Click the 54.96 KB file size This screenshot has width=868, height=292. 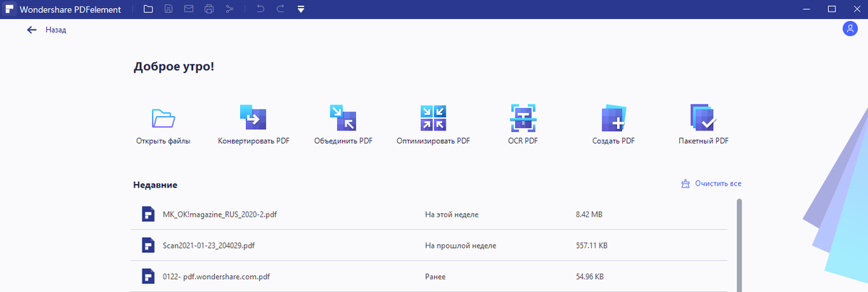coord(590,277)
